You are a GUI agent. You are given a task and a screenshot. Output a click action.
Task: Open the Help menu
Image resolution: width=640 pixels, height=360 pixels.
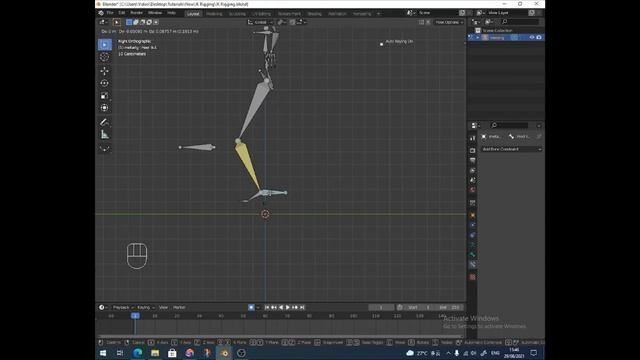point(171,13)
